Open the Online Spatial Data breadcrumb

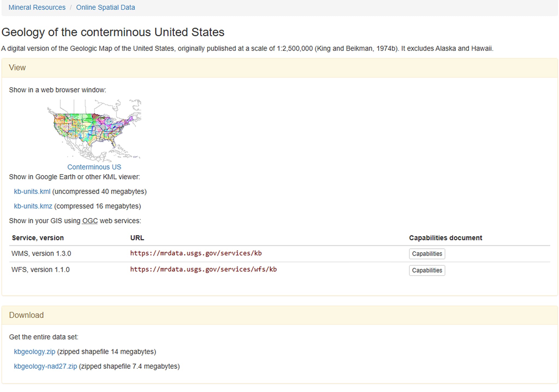(x=105, y=7)
